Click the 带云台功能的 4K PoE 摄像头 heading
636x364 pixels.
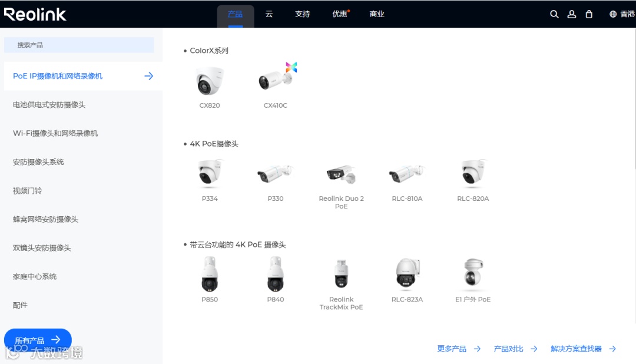238,244
